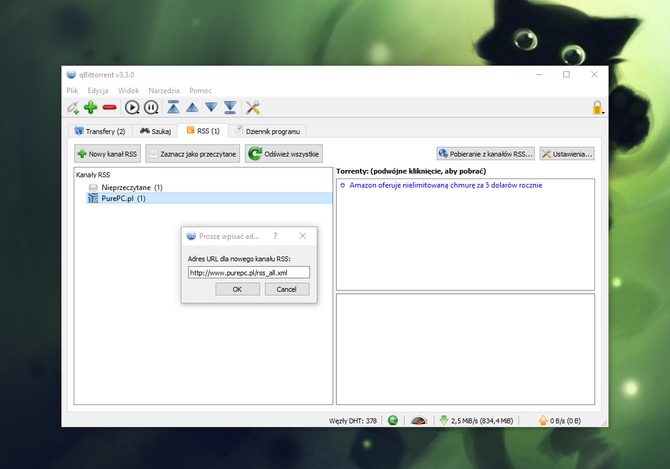Click the yellow padlock lock icon

point(597,107)
